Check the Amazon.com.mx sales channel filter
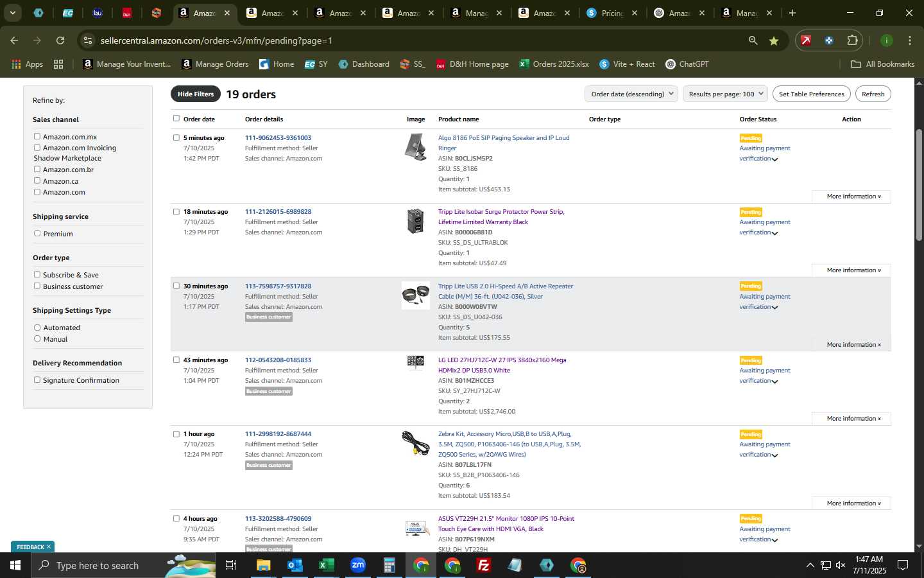This screenshot has height=578, width=924. (x=37, y=136)
